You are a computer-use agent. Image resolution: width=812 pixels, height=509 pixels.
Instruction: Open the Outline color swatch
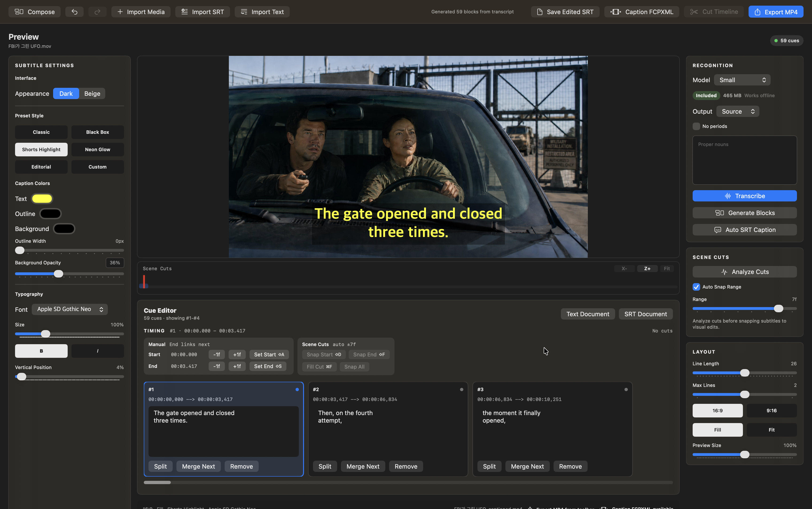(51, 214)
